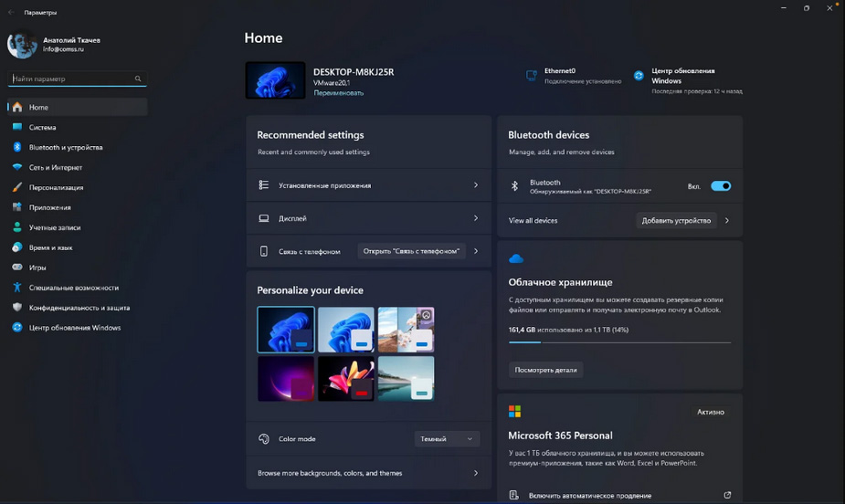Click the Игры gamepad icon
This screenshot has width=845, height=504.
pos(17,268)
